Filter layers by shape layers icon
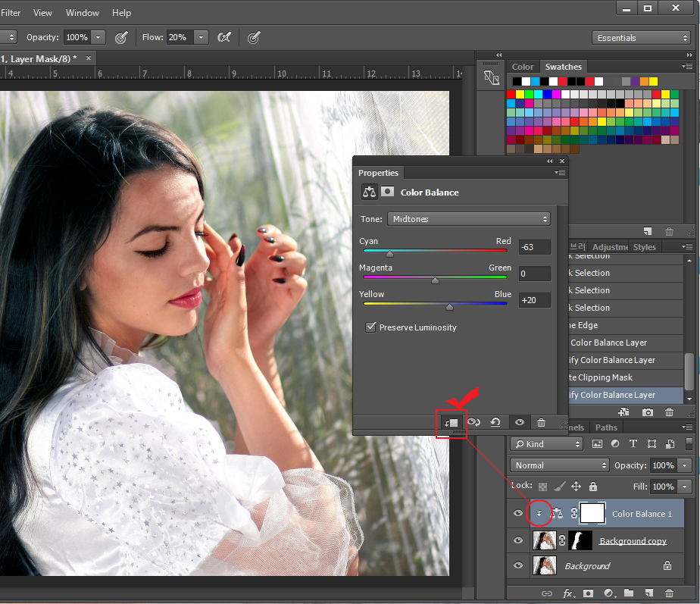The width and height of the screenshot is (700, 604). [652, 443]
